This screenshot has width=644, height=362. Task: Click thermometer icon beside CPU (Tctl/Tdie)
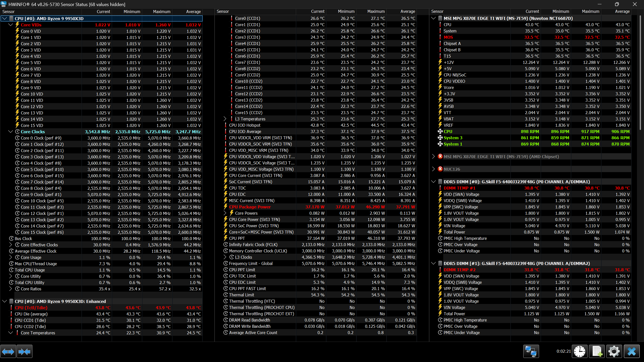[11, 308]
